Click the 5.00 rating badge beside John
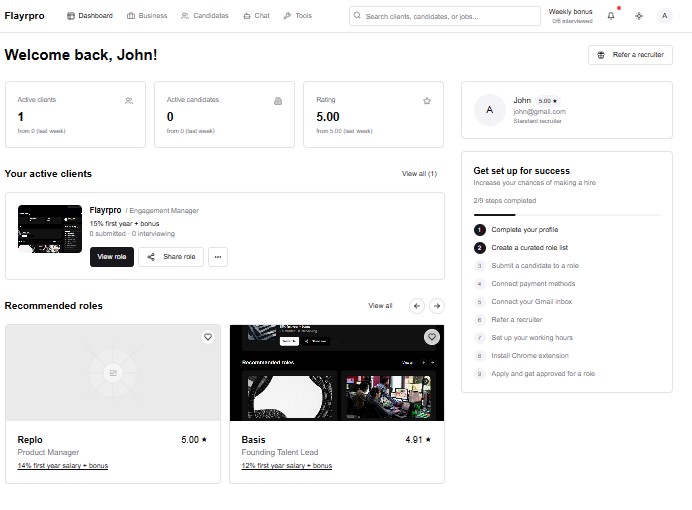Screen dimensions: 692x510 tap(548, 101)
